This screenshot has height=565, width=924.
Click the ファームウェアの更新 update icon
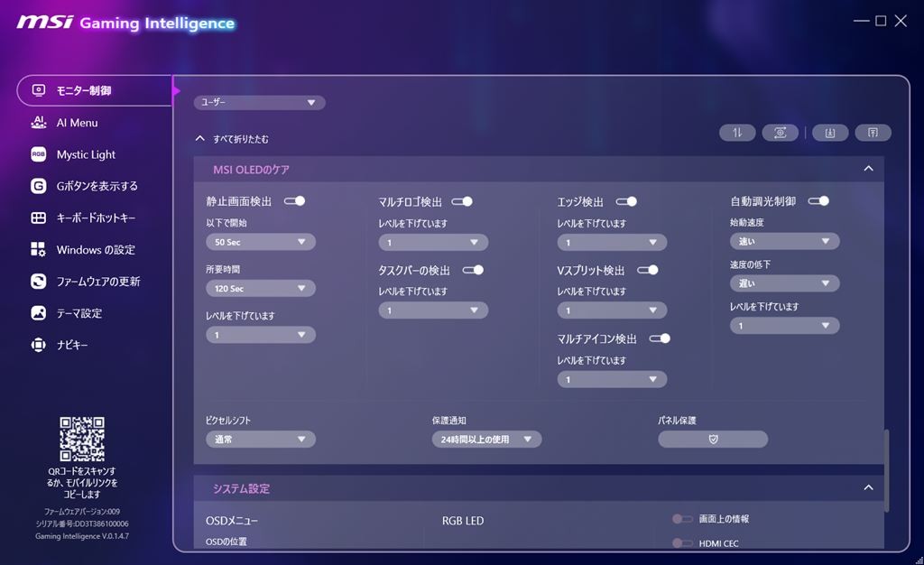(x=38, y=281)
